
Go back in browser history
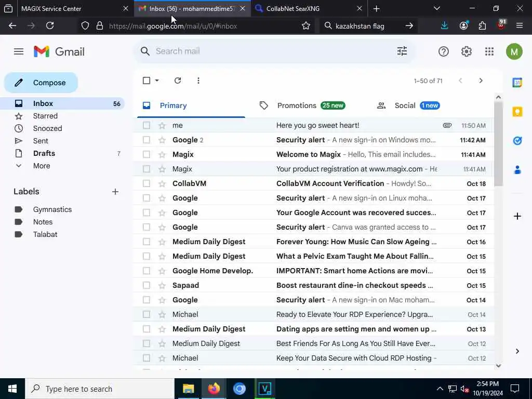pyautogui.click(x=12, y=25)
